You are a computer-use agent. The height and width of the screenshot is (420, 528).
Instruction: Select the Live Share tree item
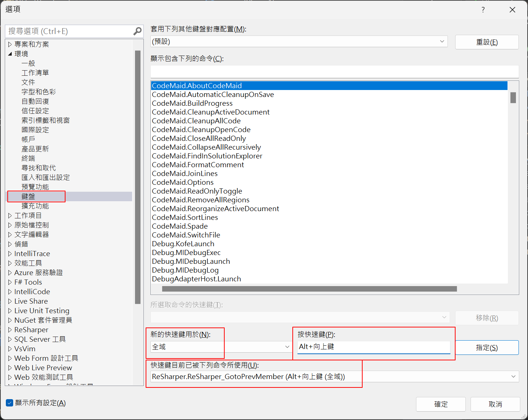(31, 301)
